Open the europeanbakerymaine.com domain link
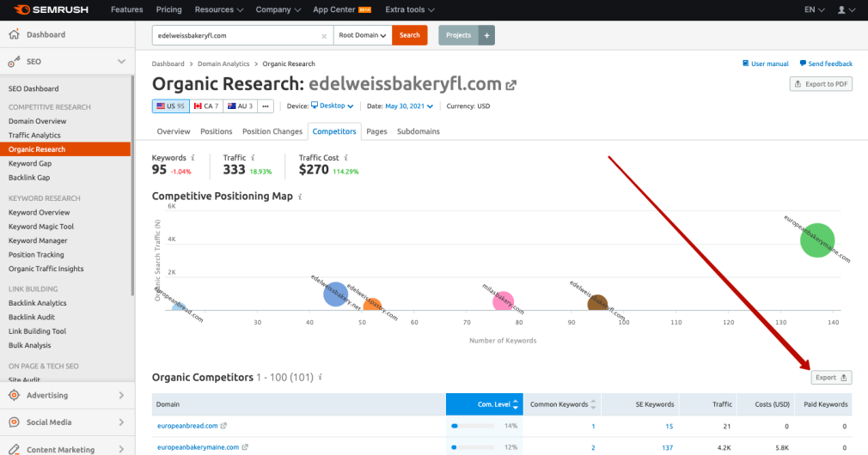 [x=197, y=447]
